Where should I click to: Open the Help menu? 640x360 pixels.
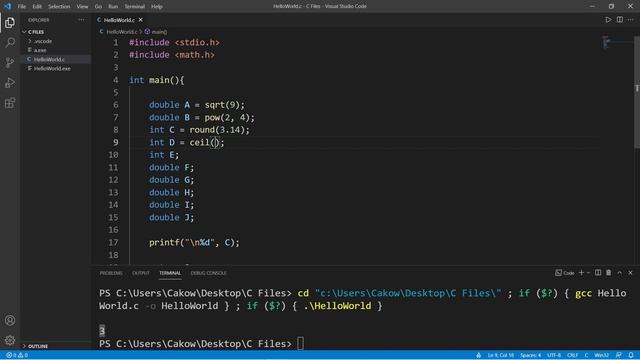pos(157,7)
